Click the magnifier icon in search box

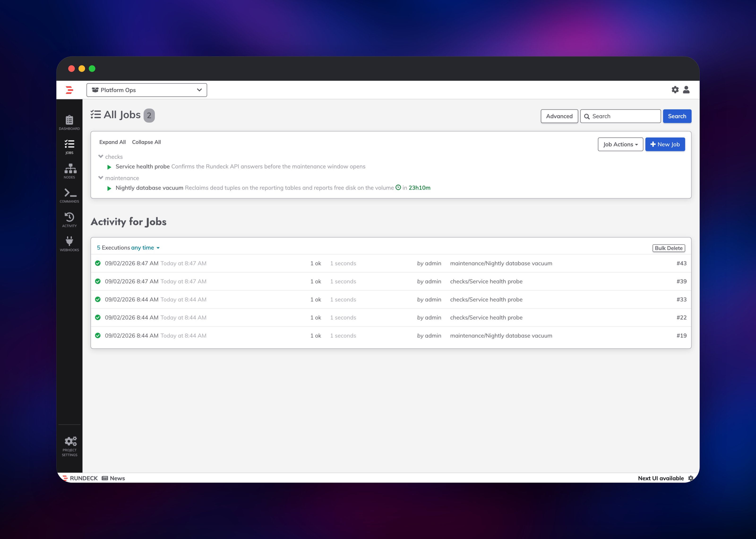[x=587, y=116]
